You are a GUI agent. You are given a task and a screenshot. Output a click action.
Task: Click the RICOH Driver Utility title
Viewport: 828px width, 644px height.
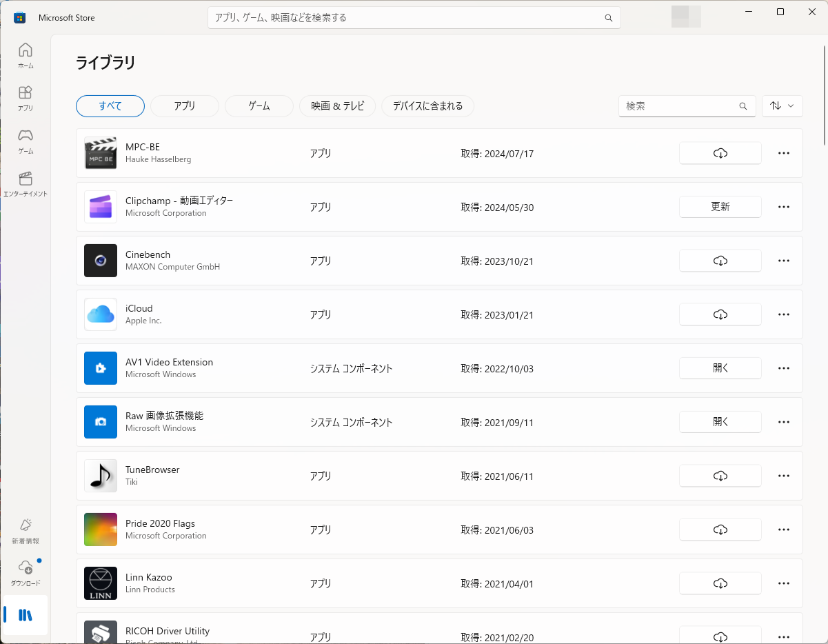(168, 631)
